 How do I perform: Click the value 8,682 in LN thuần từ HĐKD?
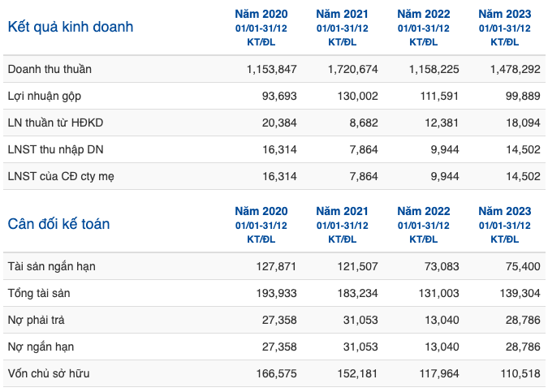coord(364,123)
